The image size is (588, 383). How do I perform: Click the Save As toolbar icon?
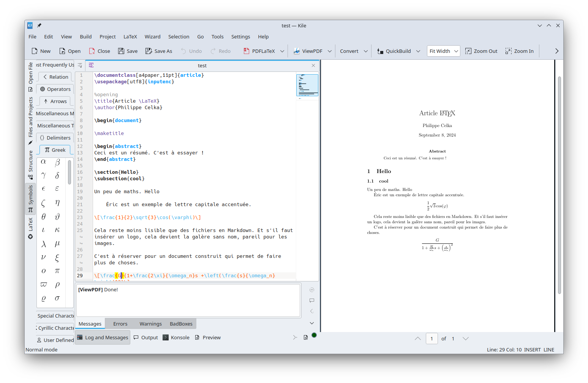click(149, 51)
